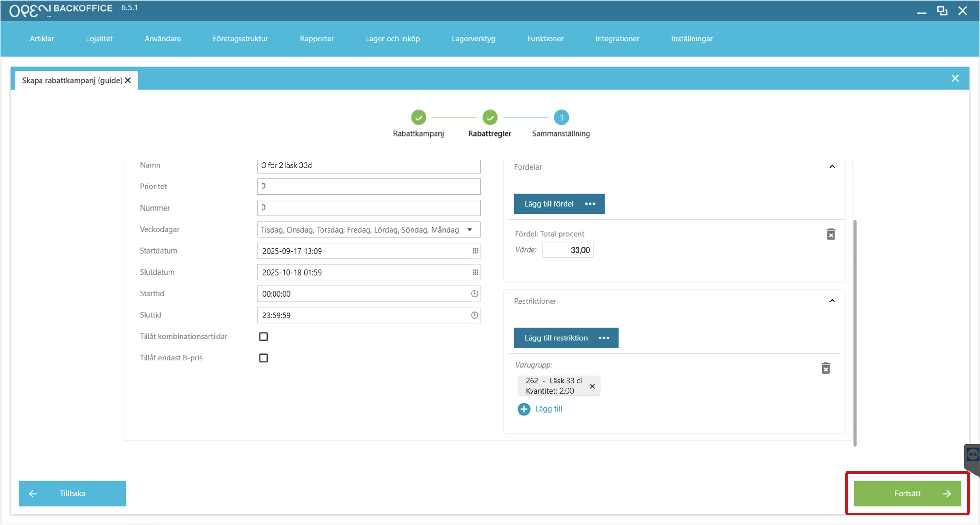
Task: Click the Fortsätt button
Action: pyautogui.click(x=907, y=494)
